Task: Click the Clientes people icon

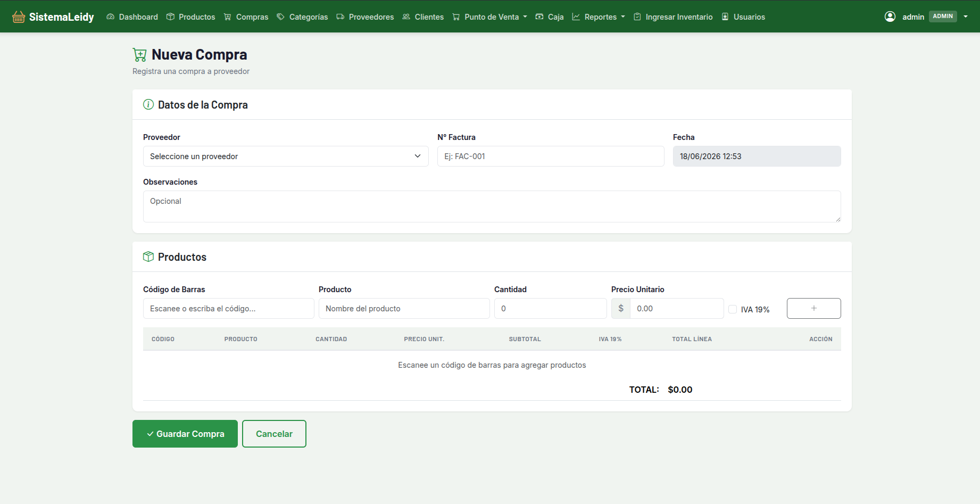Action: 406,17
